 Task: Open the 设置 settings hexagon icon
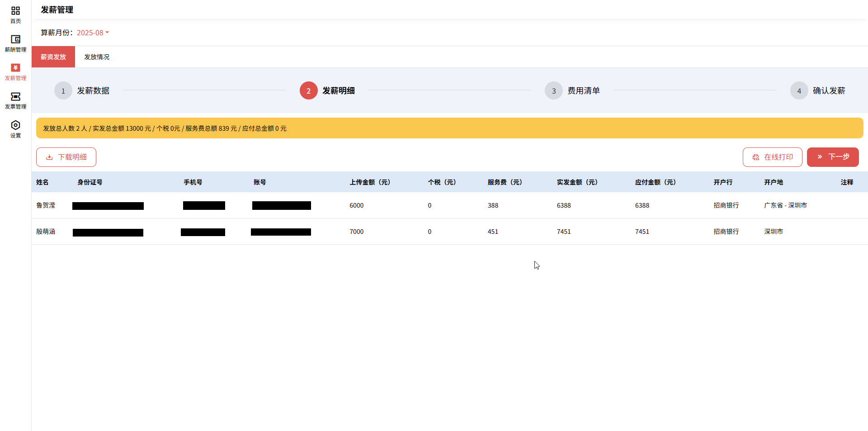coord(15,125)
